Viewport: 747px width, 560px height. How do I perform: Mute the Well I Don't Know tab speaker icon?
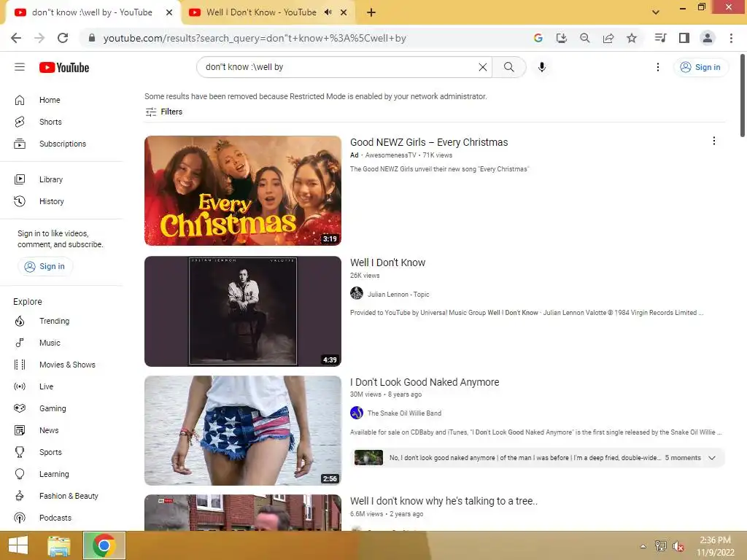point(328,12)
